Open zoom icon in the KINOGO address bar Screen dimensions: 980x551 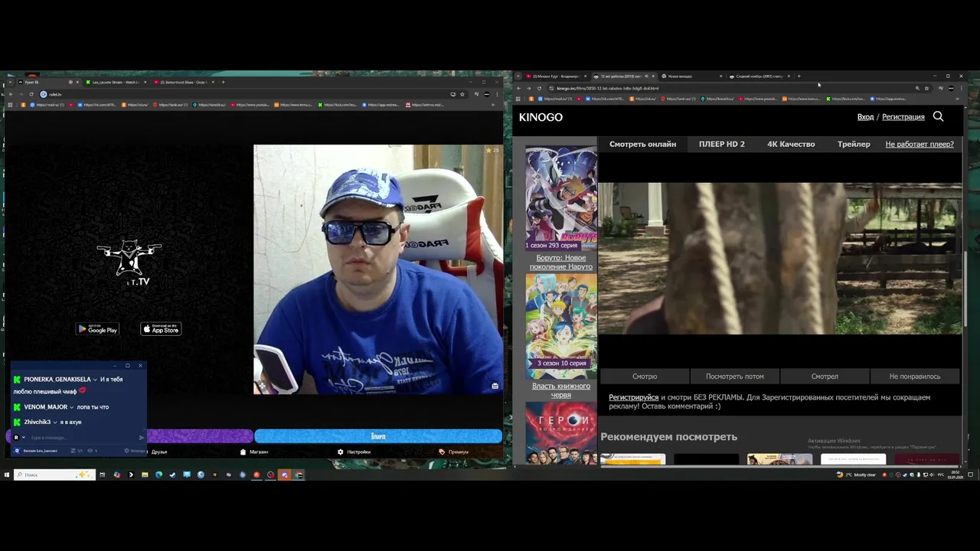pos(917,88)
